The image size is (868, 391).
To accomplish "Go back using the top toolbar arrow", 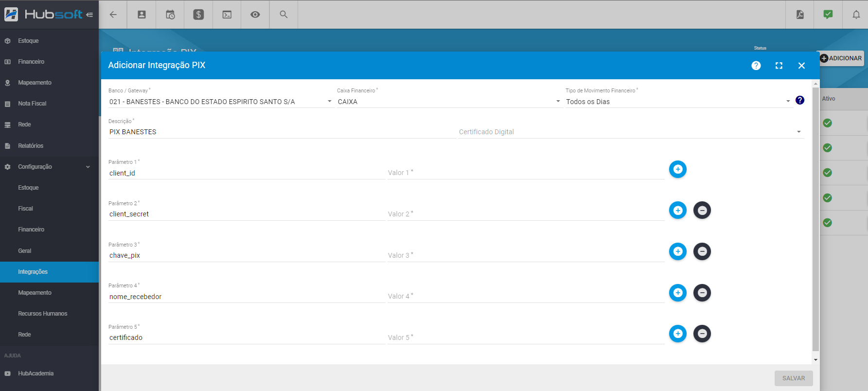I will coord(113,15).
